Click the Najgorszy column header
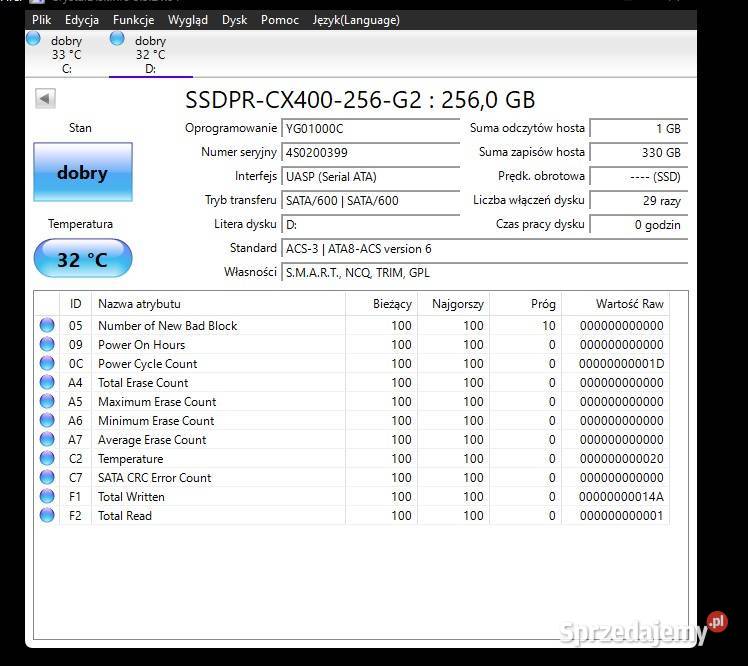This screenshot has height=666, width=748. coord(453,304)
